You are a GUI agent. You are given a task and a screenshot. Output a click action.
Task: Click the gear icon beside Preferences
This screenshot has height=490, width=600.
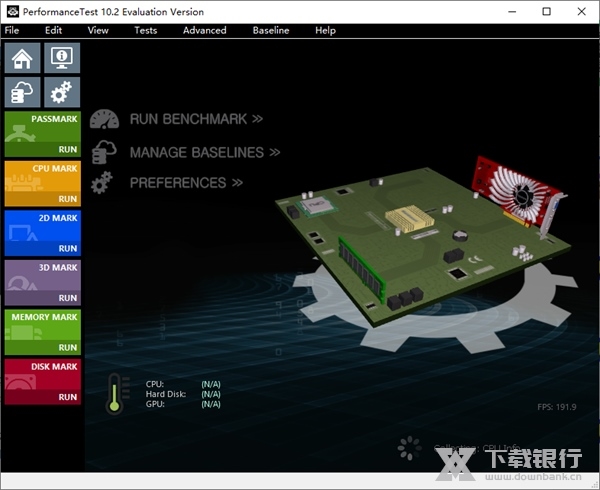102,183
